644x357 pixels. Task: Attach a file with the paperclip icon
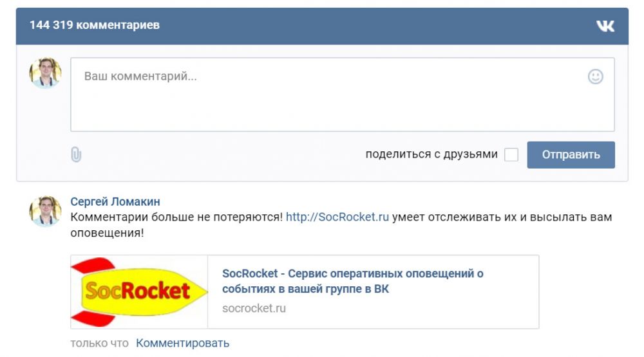tap(76, 154)
